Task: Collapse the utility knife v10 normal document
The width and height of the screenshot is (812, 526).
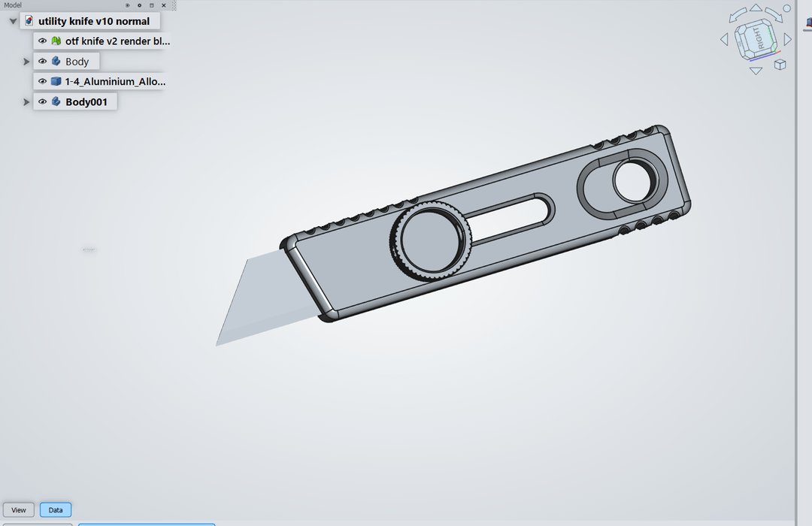Action: [13, 22]
